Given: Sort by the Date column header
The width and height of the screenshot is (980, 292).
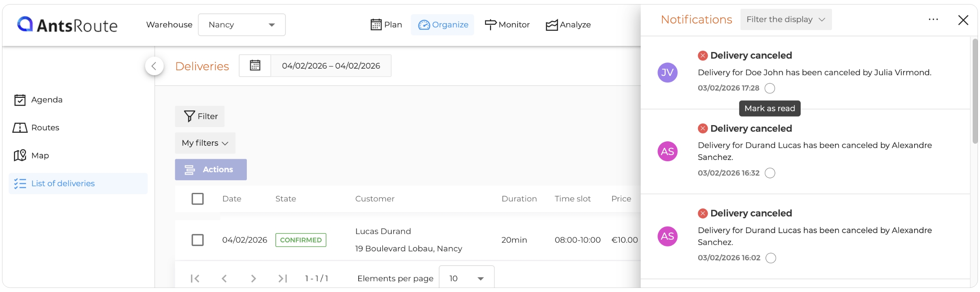Looking at the screenshot, I should tap(232, 199).
